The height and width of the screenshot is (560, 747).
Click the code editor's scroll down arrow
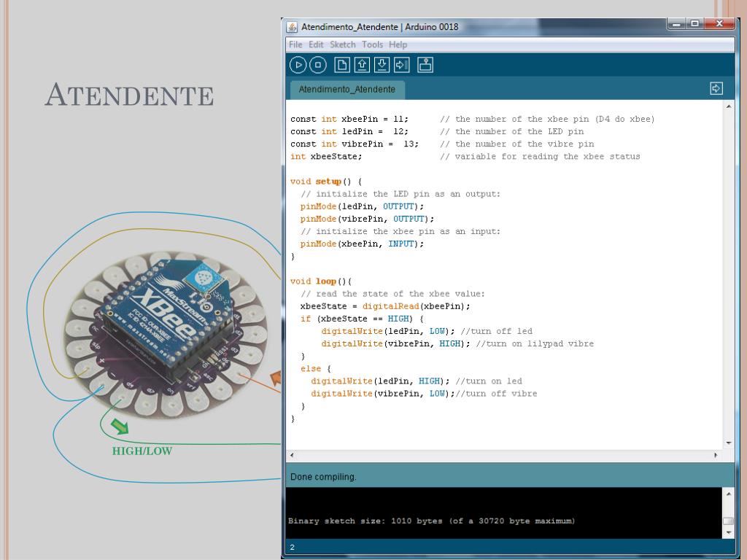[729, 443]
